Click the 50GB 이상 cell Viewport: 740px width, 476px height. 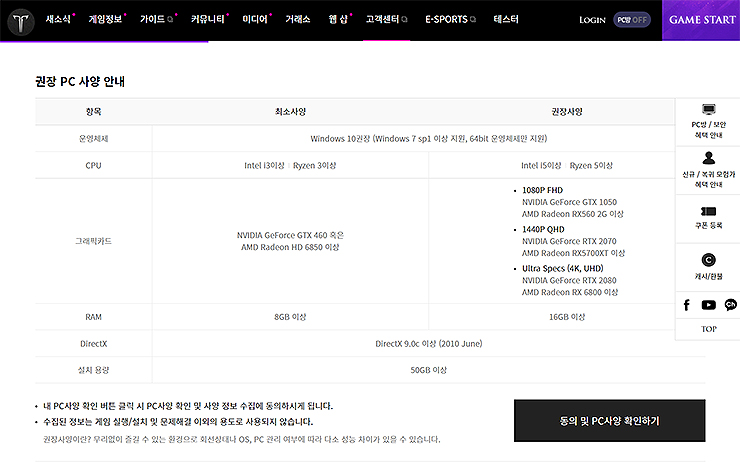click(x=429, y=370)
